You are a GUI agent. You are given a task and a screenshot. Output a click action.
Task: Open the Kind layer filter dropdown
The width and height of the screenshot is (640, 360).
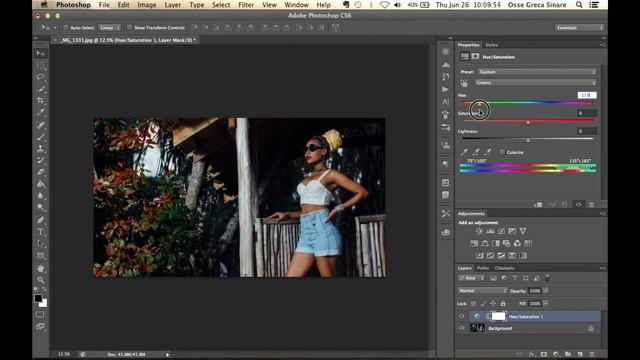tap(471, 278)
